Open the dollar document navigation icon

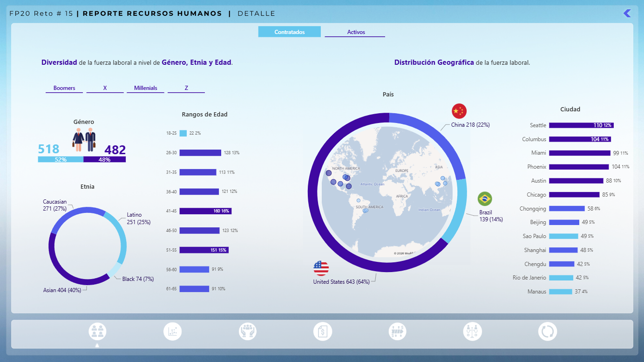click(322, 332)
